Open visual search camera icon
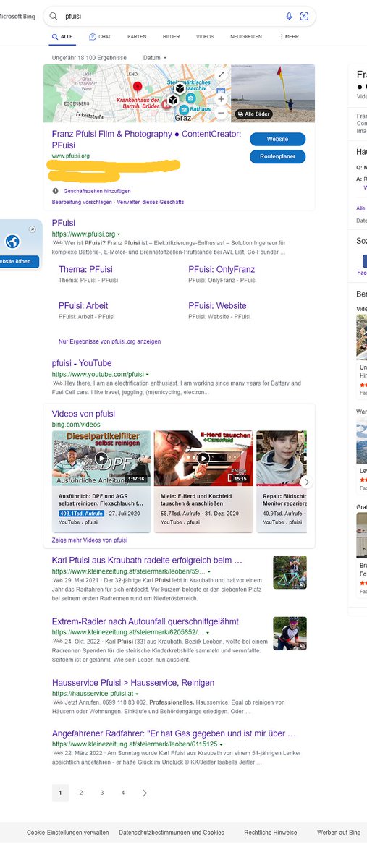This screenshot has height=868, width=367. click(x=304, y=16)
